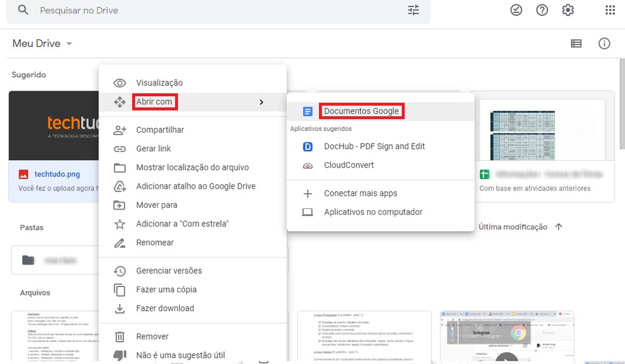The width and height of the screenshot is (625, 364).
Task: Expand the Abrir com submenu arrow
Action: click(x=262, y=102)
